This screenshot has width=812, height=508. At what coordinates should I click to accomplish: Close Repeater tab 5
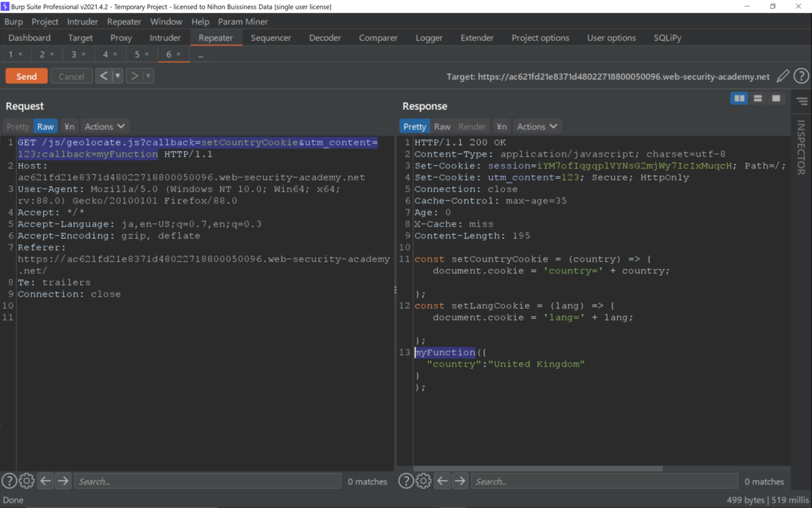click(x=147, y=54)
